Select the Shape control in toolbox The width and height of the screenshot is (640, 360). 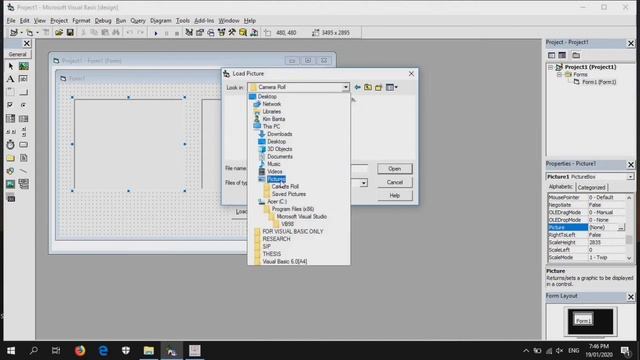tap(11, 171)
